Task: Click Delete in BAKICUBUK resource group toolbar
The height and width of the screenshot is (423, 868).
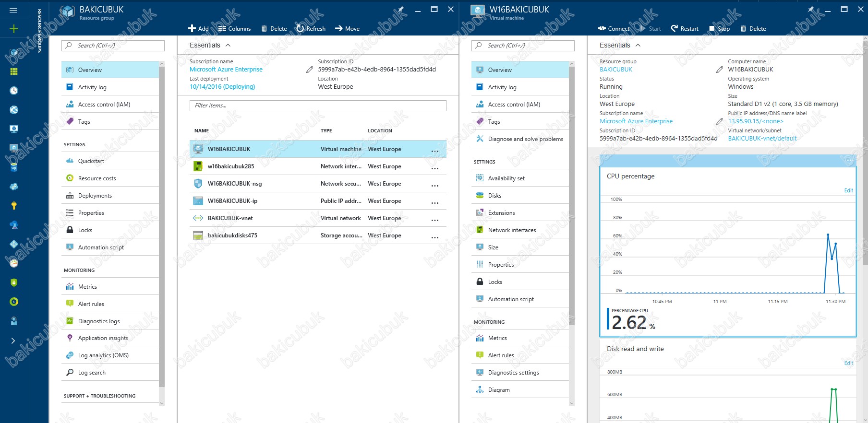Action: 274,29
